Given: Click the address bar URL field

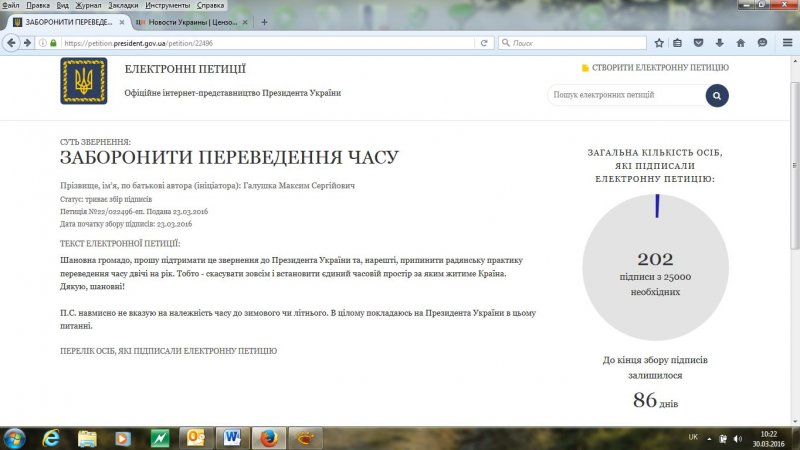Looking at the screenshot, I should pyautogui.click(x=267, y=43).
